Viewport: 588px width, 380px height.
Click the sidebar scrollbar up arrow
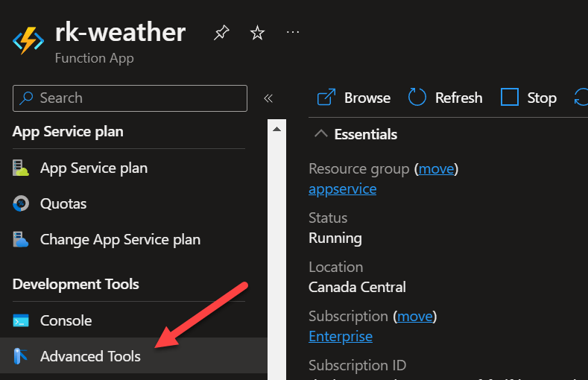(277, 129)
